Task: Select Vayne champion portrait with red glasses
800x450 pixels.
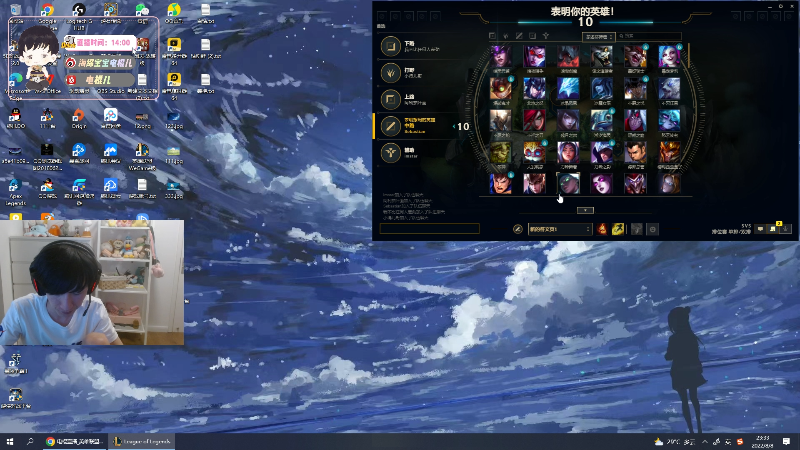Action: 534,57
